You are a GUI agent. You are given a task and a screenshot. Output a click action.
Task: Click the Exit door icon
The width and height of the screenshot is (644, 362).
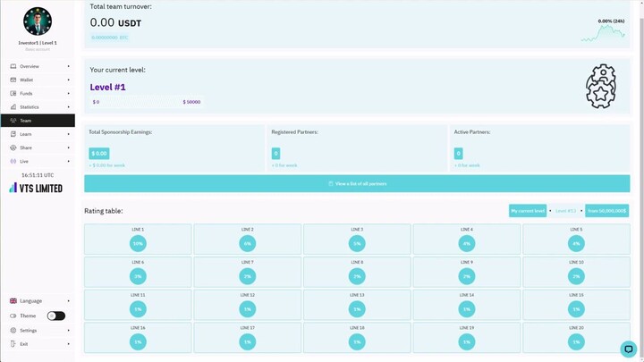13,343
